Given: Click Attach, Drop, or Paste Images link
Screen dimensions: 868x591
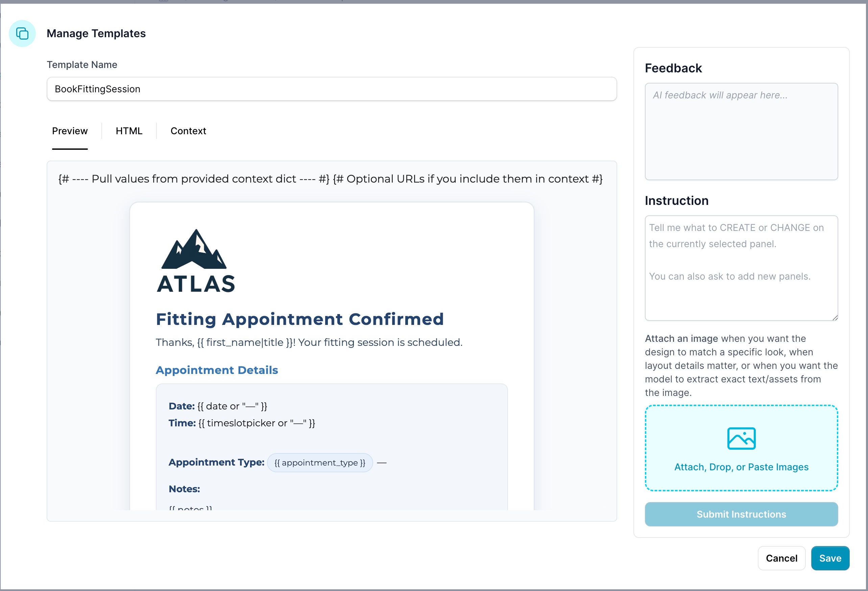Looking at the screenshot, I should pyautogui.click(x=741, y=467).
